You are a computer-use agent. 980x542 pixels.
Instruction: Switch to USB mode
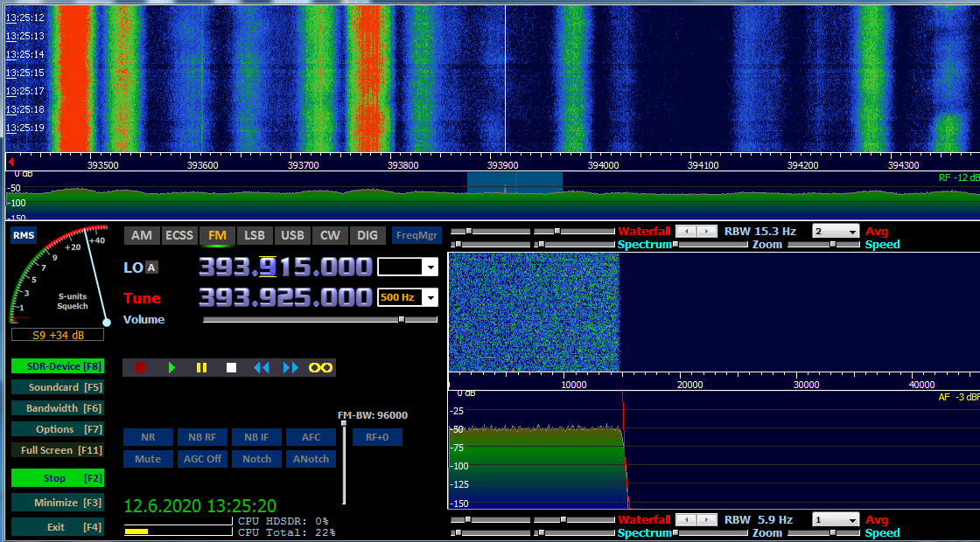click(292, 235)
